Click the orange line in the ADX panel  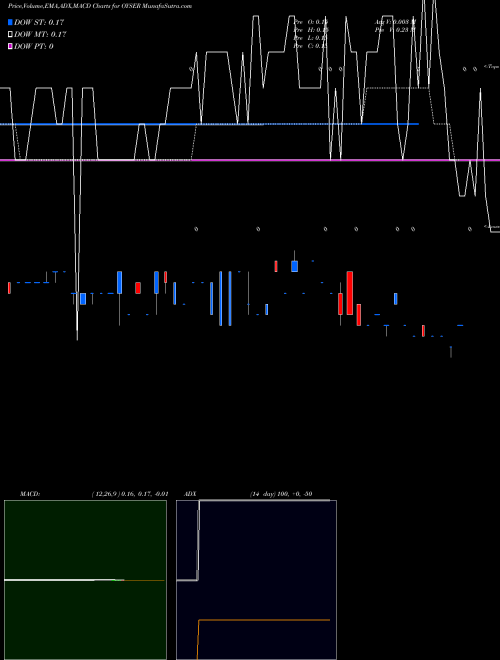264,620
